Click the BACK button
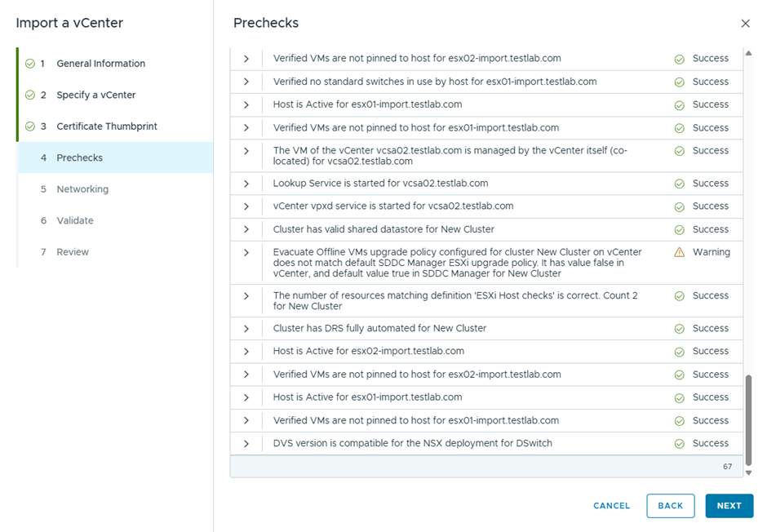This screenshot has width=767, height=532. coord(670,506)
